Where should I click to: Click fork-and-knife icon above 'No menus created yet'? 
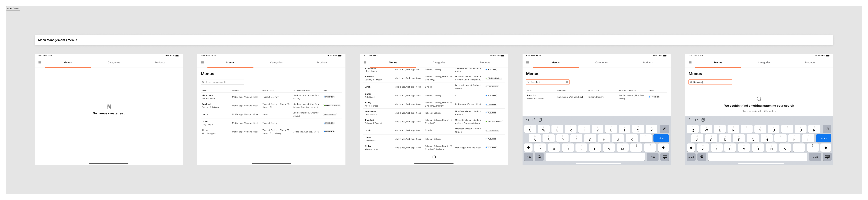click(108, 107)
